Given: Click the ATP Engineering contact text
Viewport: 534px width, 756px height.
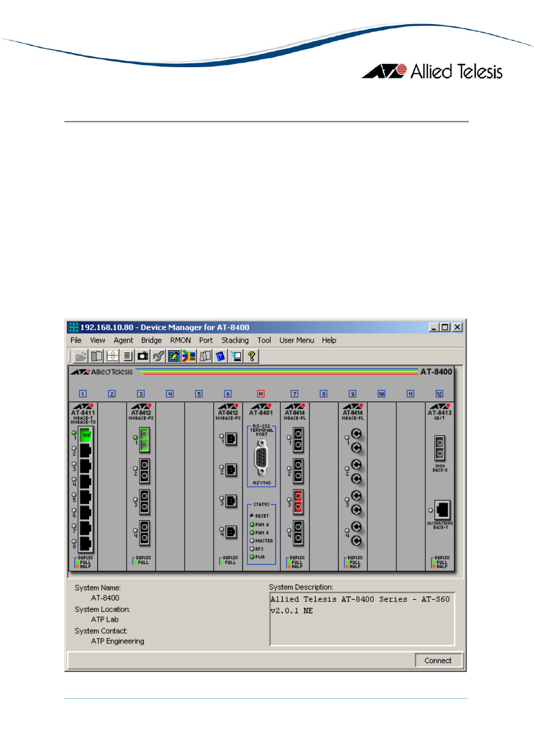Looking at the screenshot, I should (118, 641).
